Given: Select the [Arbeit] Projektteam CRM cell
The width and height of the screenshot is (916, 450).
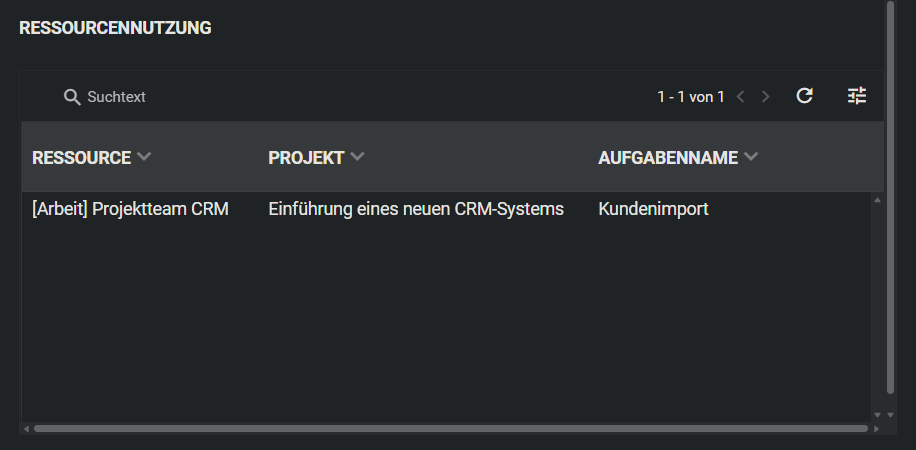Looking at the screenshot, I should click(131, 210).
